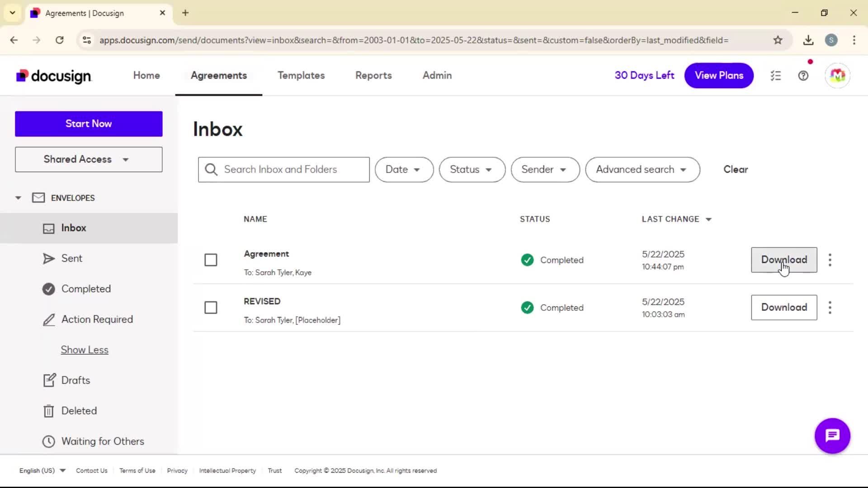
Task: Open browser downloads icon
Action: tap(808, 40)
